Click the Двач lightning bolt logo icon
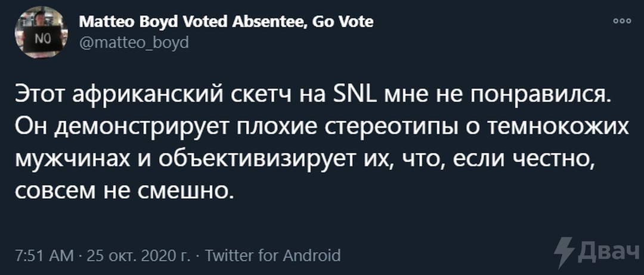This screenshot has height=275, width=644. pyautogui.click(x=564, y=252)
